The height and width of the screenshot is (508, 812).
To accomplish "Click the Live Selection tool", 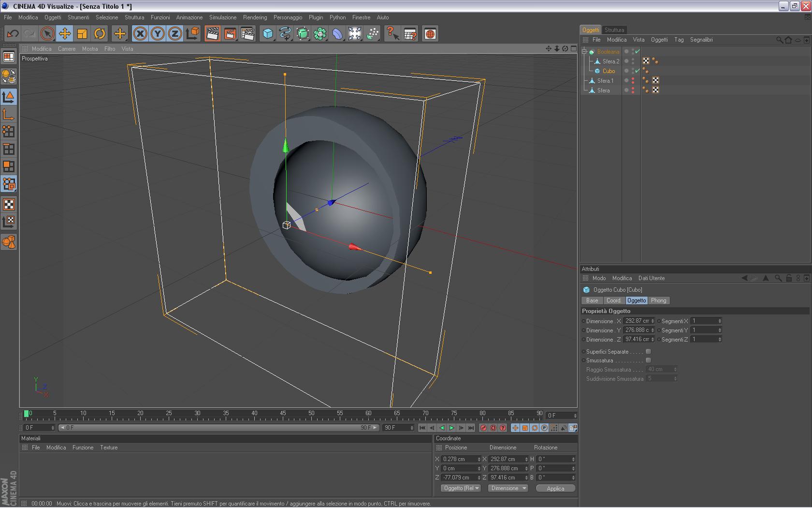I will (47, 34).
